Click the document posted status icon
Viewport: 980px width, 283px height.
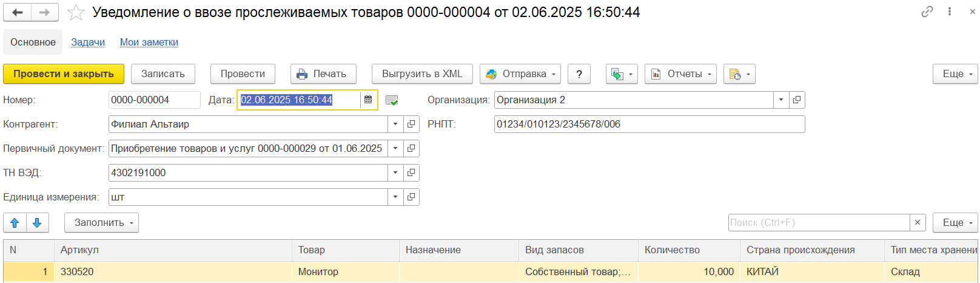pyautogui.click(x=392, y=100)
